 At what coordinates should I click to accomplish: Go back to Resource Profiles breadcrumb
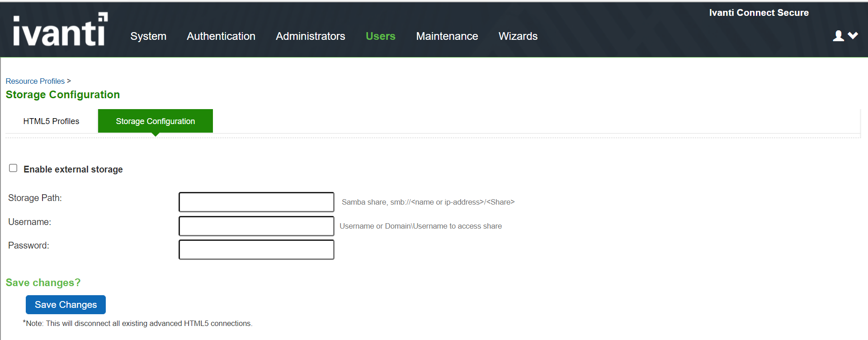(35, 81)
